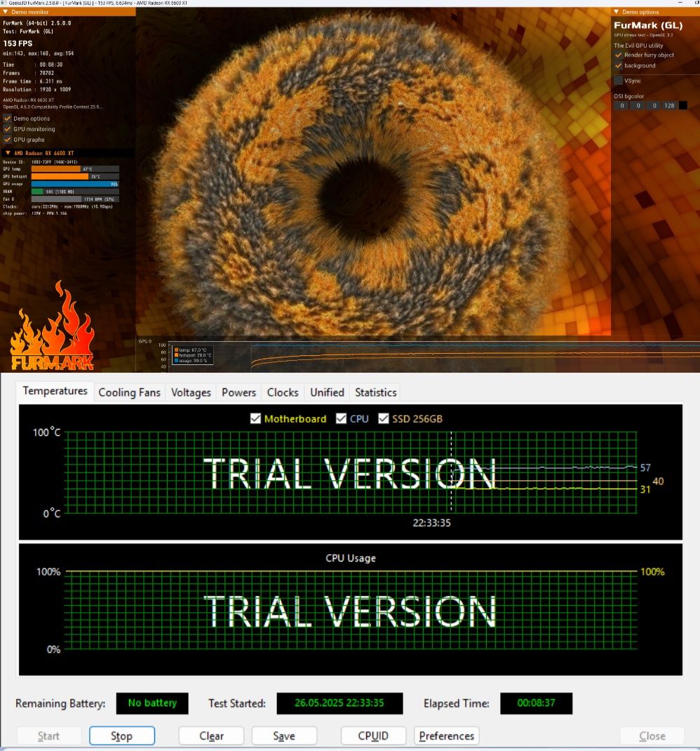
Task: Click the green VRAM usage bar
Action: pyautogui.click(x=75, y=192)
